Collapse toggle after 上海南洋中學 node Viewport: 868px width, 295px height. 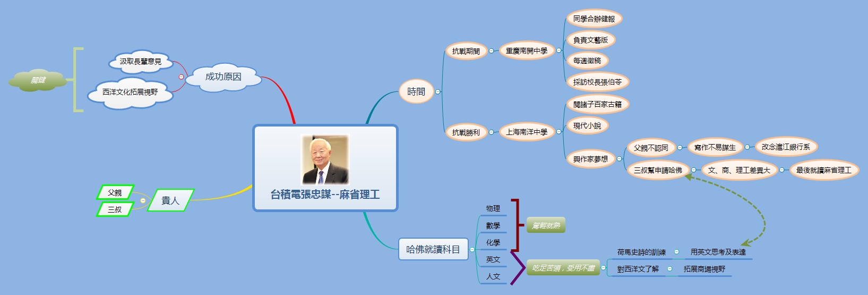coord(558,131)
